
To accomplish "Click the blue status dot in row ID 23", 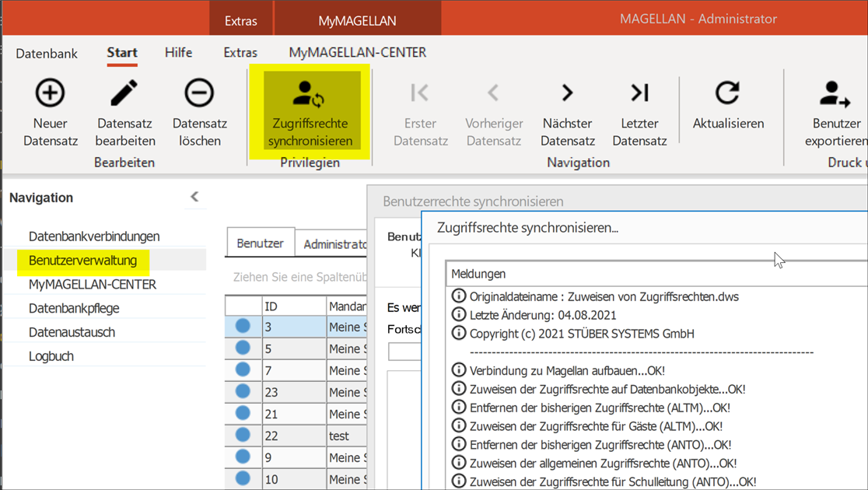I will (x=243, y=391).
